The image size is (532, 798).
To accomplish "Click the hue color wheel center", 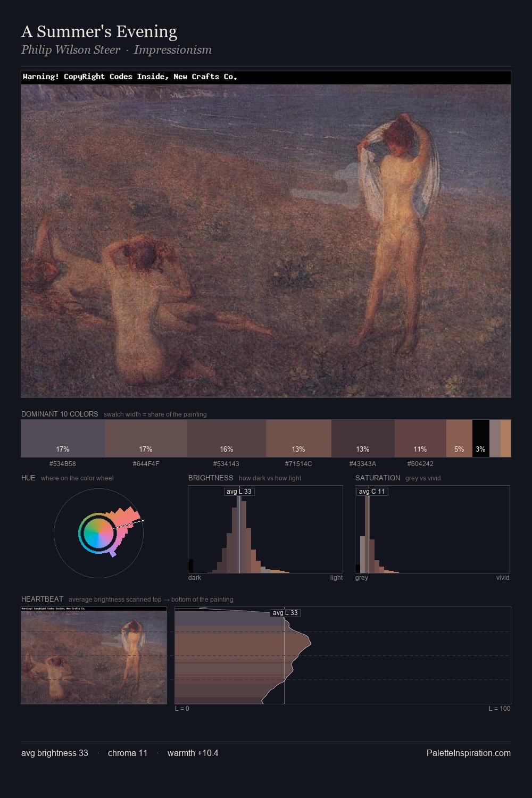I will coord(98,533).
